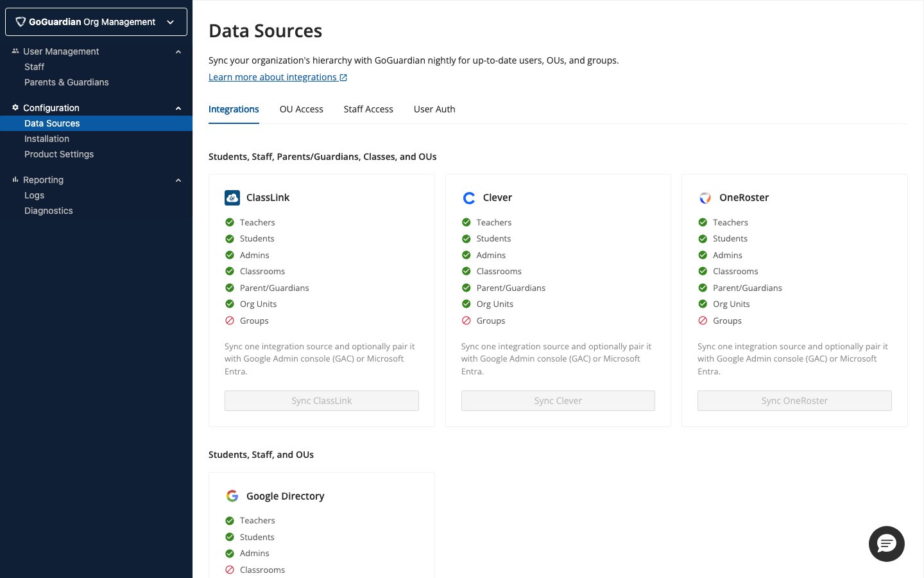The height and width of the screenshot is (578, 924).
Task: Click the Clever logo icon
Action: 469,198
